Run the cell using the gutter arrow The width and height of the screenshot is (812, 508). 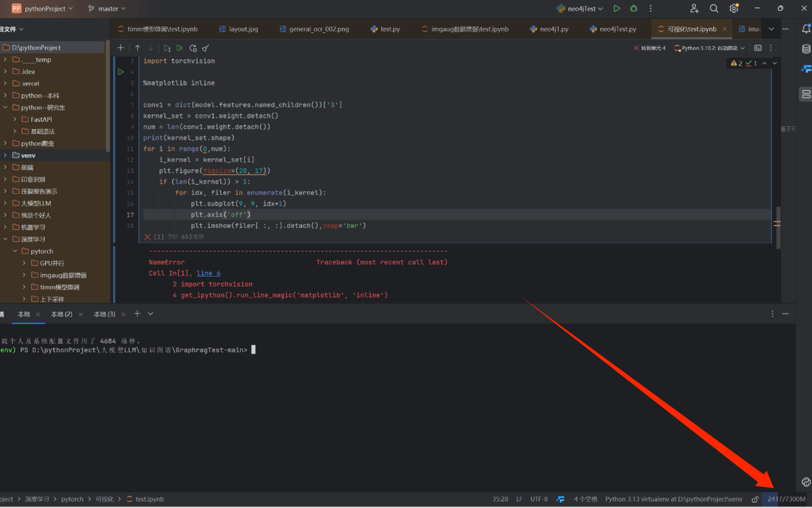[x=121, y=72]
